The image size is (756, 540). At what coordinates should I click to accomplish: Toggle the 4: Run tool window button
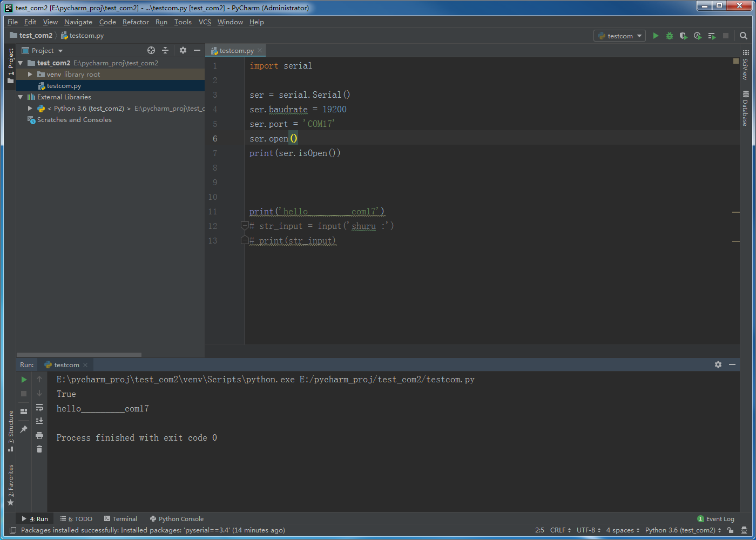coord(35,519)
